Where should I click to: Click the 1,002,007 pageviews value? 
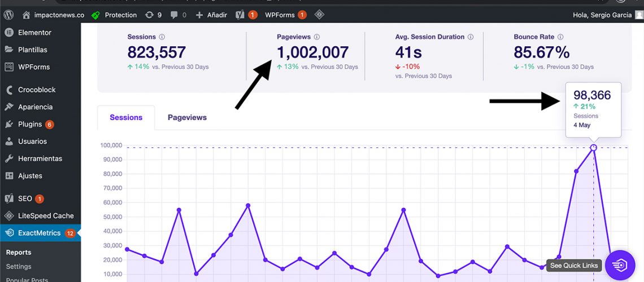[x=312, y=52]
